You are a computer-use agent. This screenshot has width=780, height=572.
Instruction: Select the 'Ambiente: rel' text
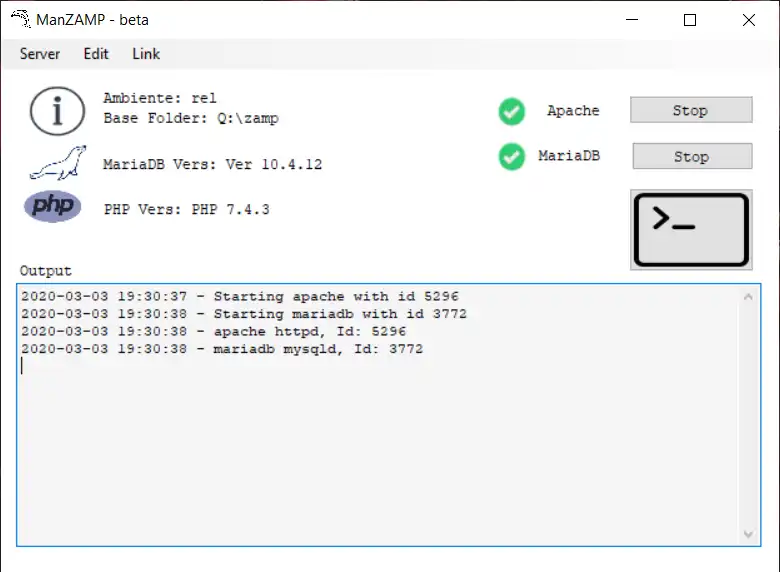tap(160, 98)
